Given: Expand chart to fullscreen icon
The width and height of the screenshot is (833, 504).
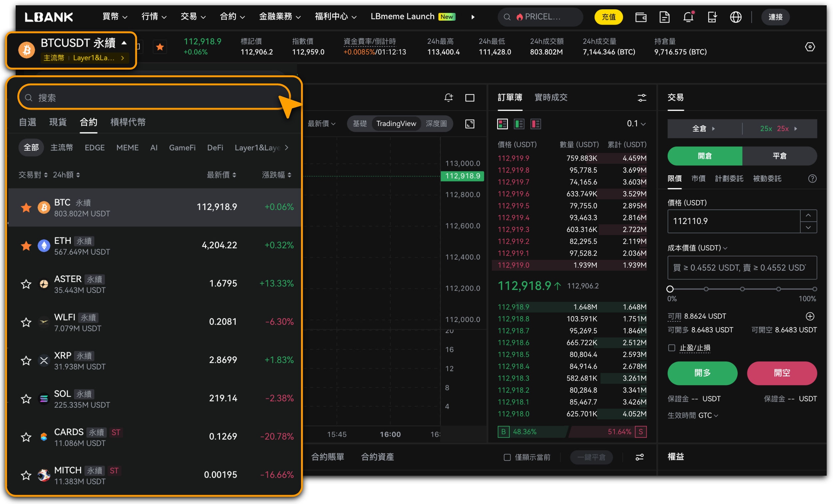Looking at the screenshot, I should [470, 124].
